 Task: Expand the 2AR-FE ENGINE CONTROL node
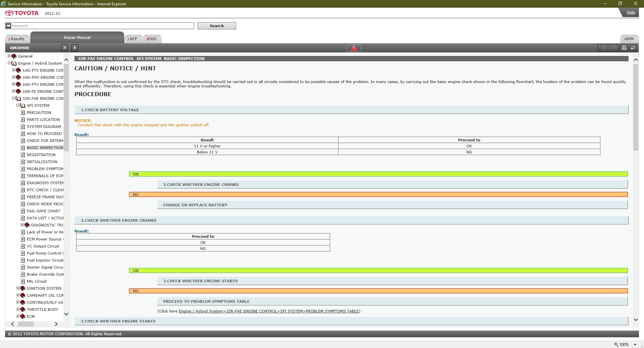click(14, 91)
